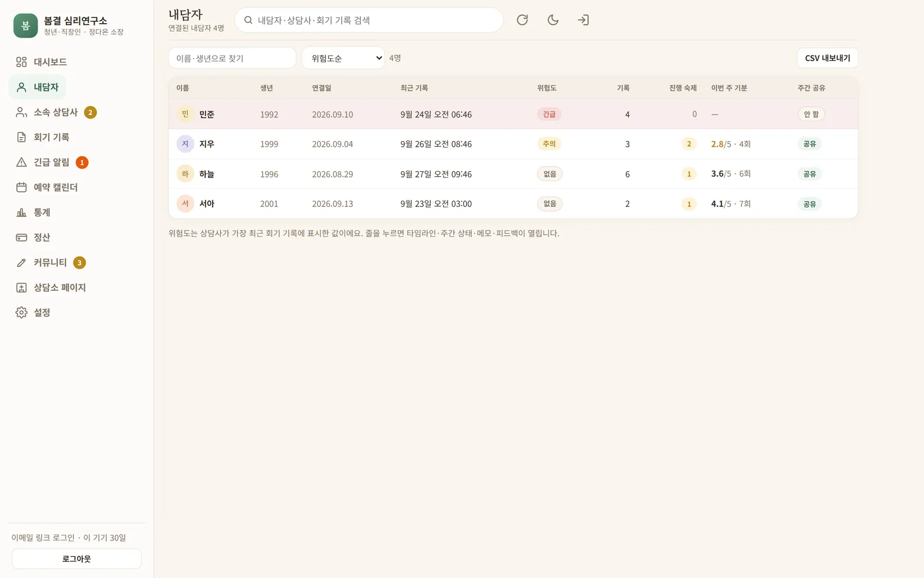Click the 상담소 페이지 icon

pos(21,287)
